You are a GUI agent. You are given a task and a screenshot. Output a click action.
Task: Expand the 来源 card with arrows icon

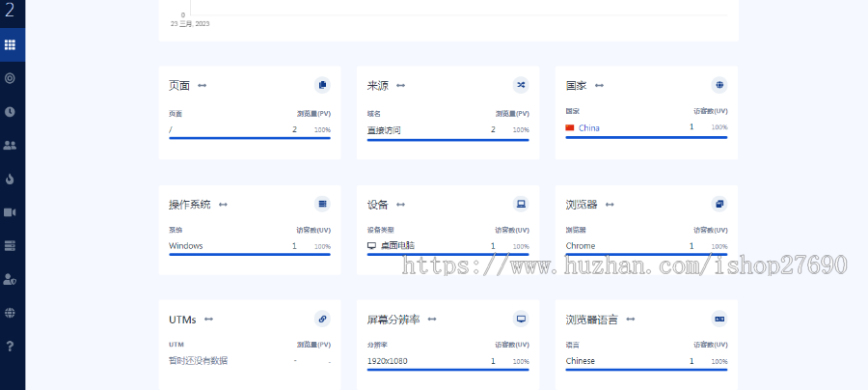[401, 85]
